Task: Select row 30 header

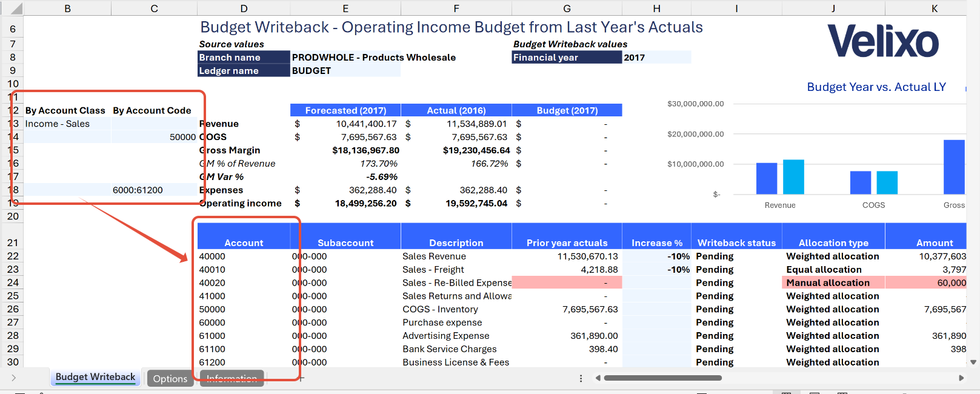Action: pyautogui.click(x=13, y=362)
